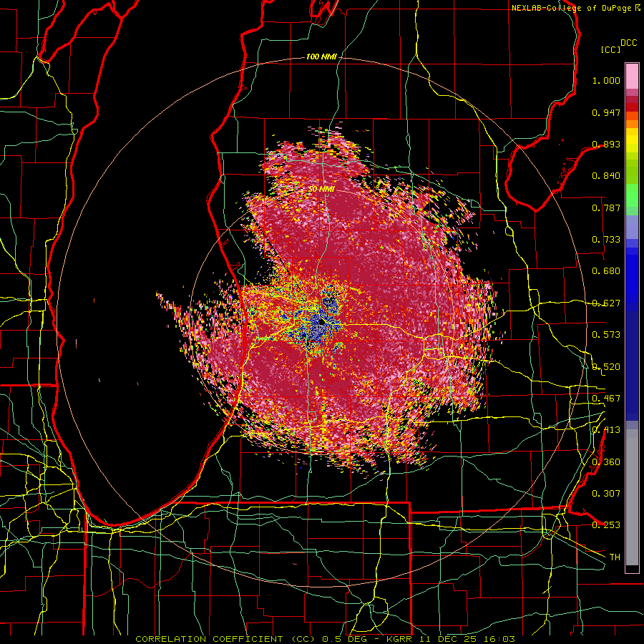
Task: Click the bright green segment of the color bar
Action: pyautogui.click(x=632, y=195)
